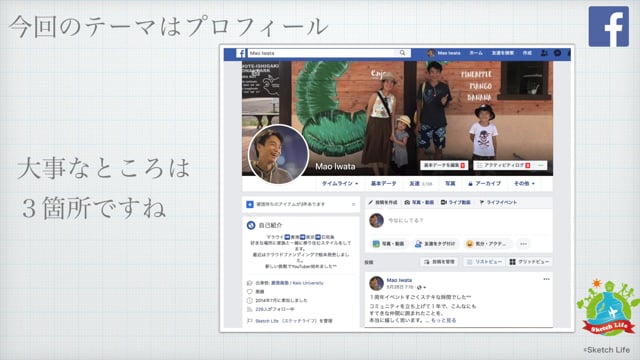
Task: Dismiss the pending items notice with X
Action: click(x=353, y=204)
